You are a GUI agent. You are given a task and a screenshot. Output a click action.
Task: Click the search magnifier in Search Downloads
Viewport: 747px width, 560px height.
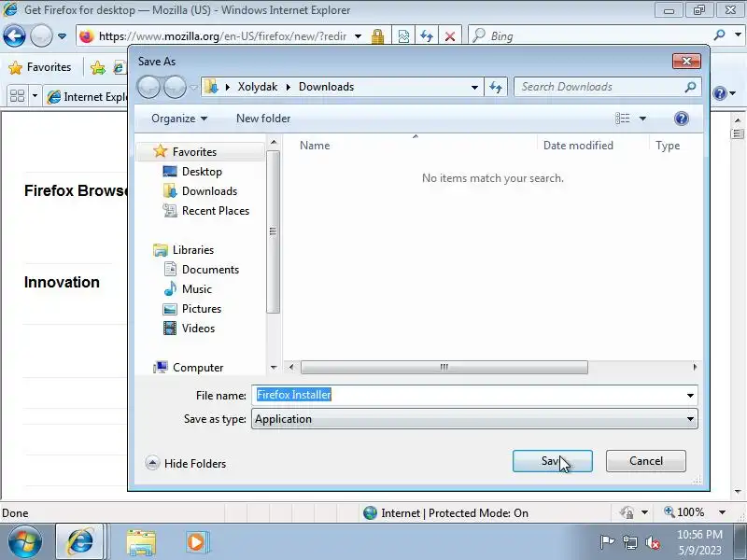[x=690, y=87]
